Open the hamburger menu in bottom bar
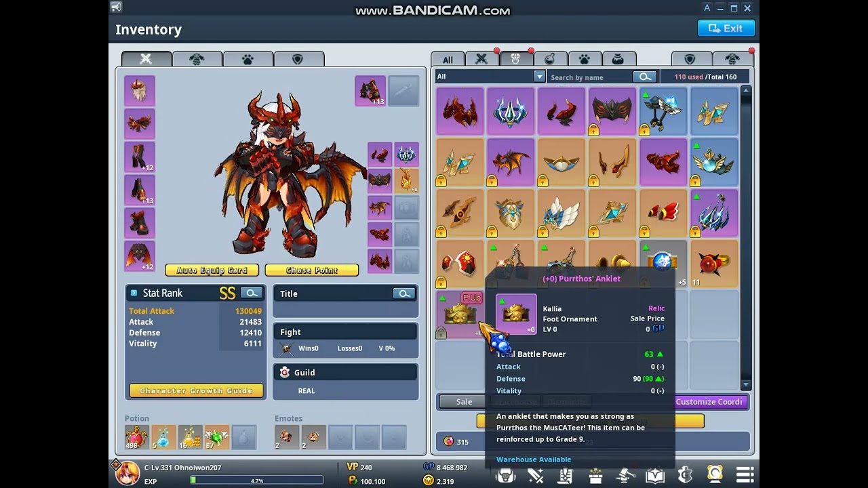Screen dimensions: 868x488 tap(745, 475)
